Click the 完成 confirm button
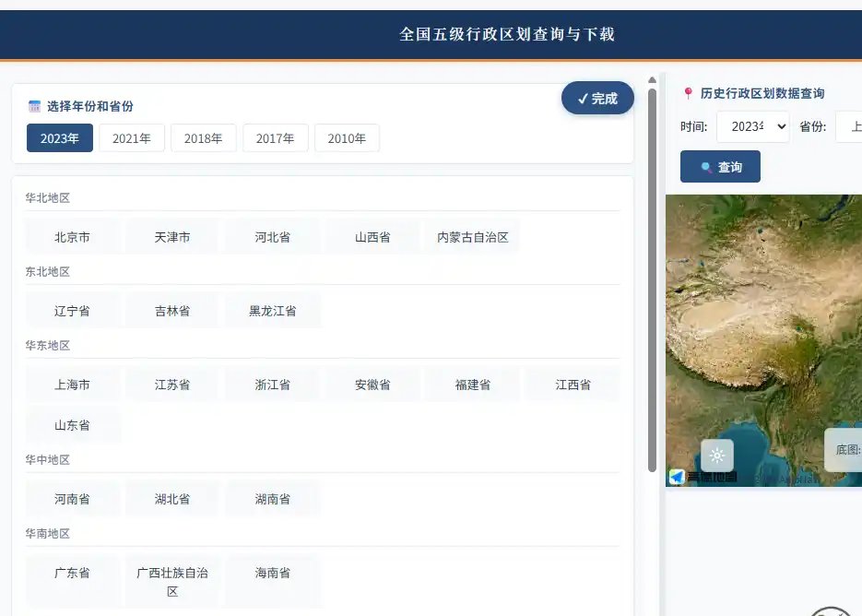Screen dimensions: 862x616 click(x=597, y=99)
